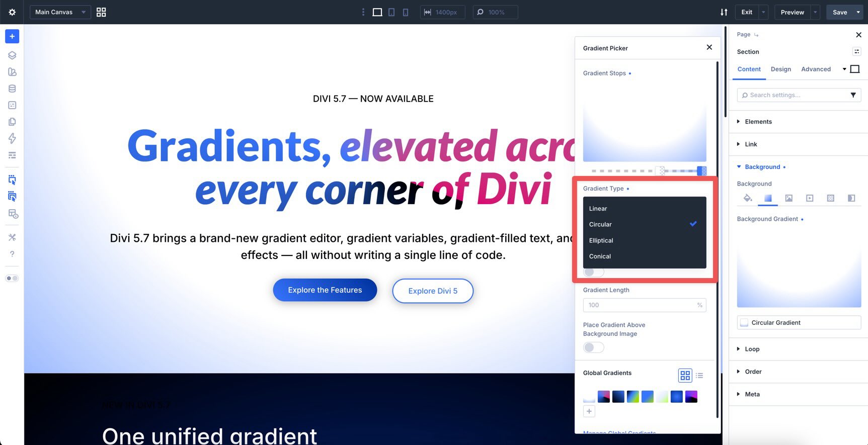Select the background video tab icon
Image resolution: width=868 pixels, height=445 pixels.
coord(810,198)
